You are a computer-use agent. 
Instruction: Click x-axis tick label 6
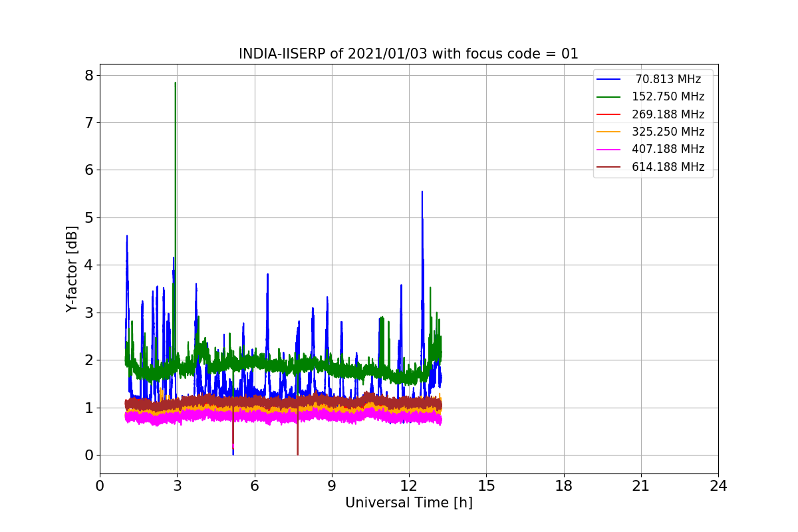(x=255, y=485)
